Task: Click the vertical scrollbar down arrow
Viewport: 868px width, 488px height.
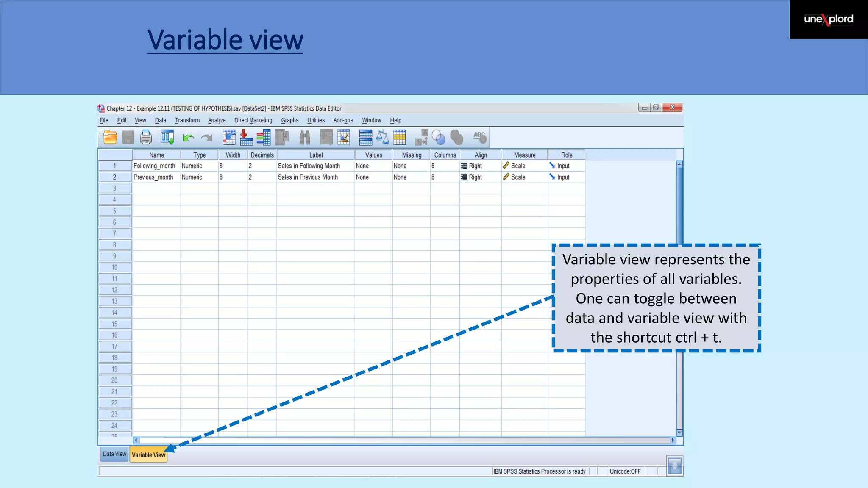Action: pos(679,433)
